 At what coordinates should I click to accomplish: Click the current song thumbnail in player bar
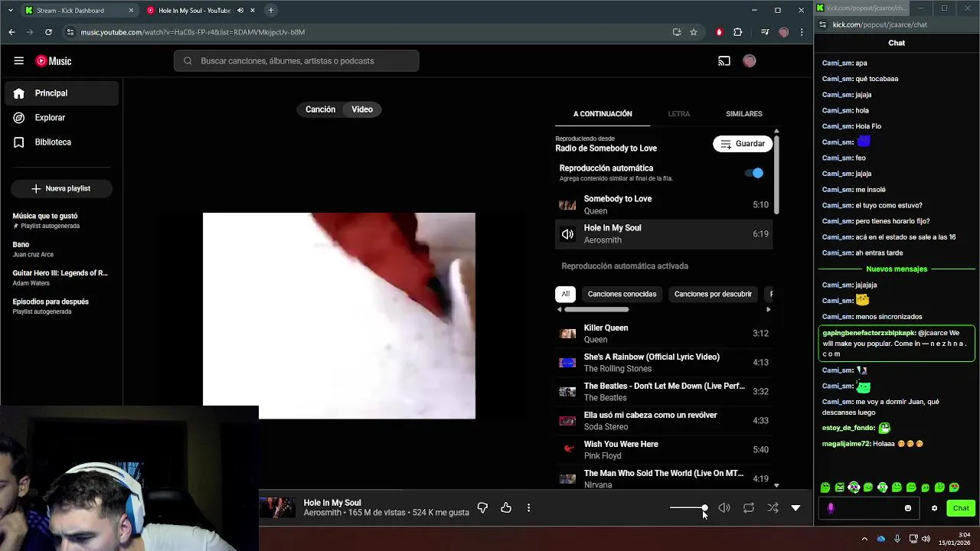(277, 507)
